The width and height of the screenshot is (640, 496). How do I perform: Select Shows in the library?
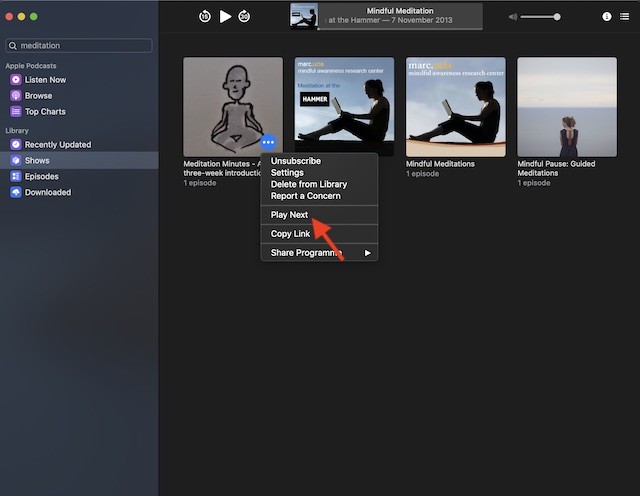(79, 160)
